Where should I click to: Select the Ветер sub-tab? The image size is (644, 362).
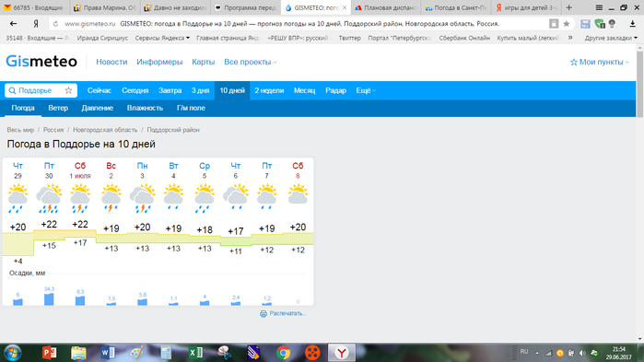click(58, 108)
